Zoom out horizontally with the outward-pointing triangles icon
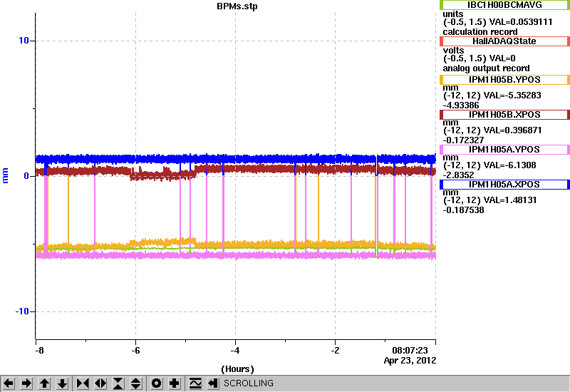 coord(100,383)
